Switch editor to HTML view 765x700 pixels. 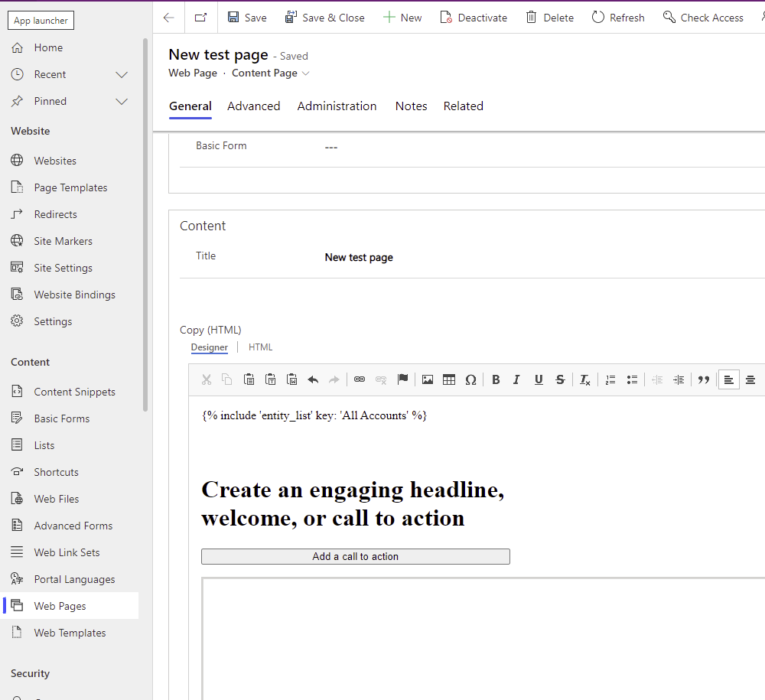[261, 347]
